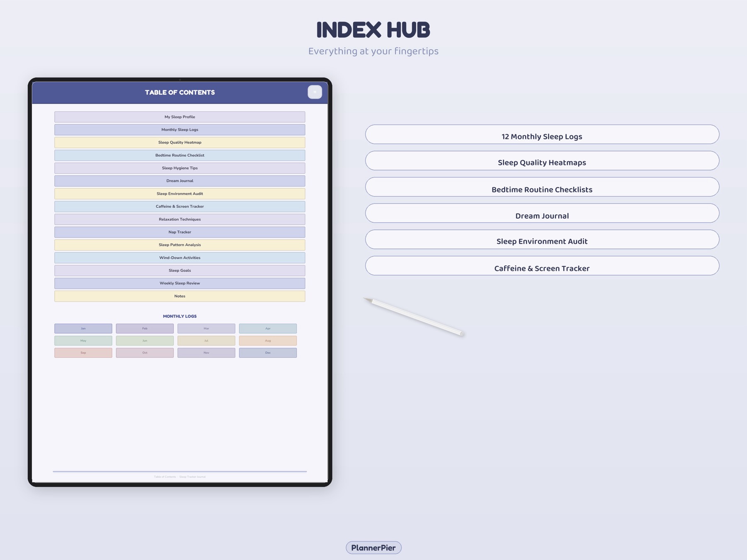Open the Nap Tracker page
Image resolution: width=747 pixels, height=560 pixels.
179,232
